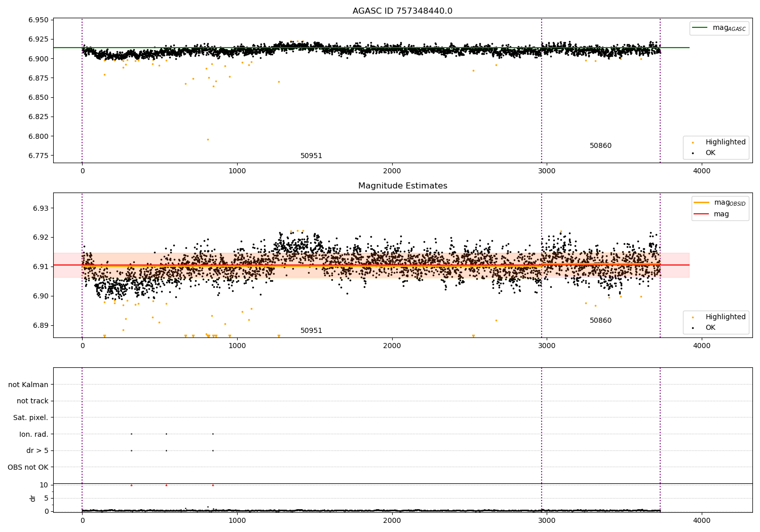The height and width of the screenshot is (532, 760).
Task: Click the '1000' x-axis tick under Magnitude Estimates plot
Action: 237,346
